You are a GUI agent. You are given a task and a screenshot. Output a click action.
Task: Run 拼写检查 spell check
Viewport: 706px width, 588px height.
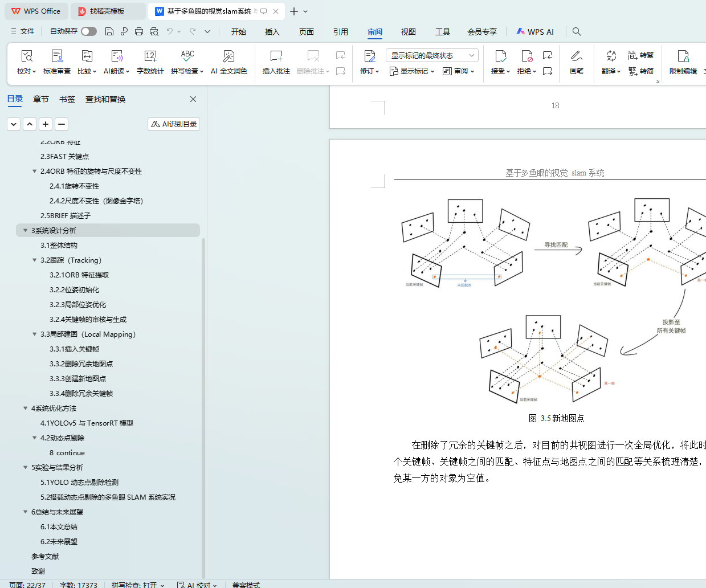coord(187,62)
